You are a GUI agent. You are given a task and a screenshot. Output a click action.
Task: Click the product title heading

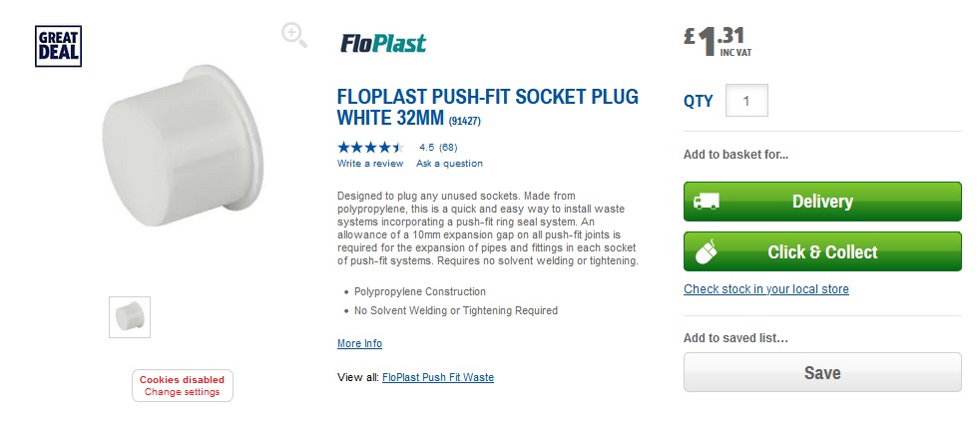pos(487,108)
